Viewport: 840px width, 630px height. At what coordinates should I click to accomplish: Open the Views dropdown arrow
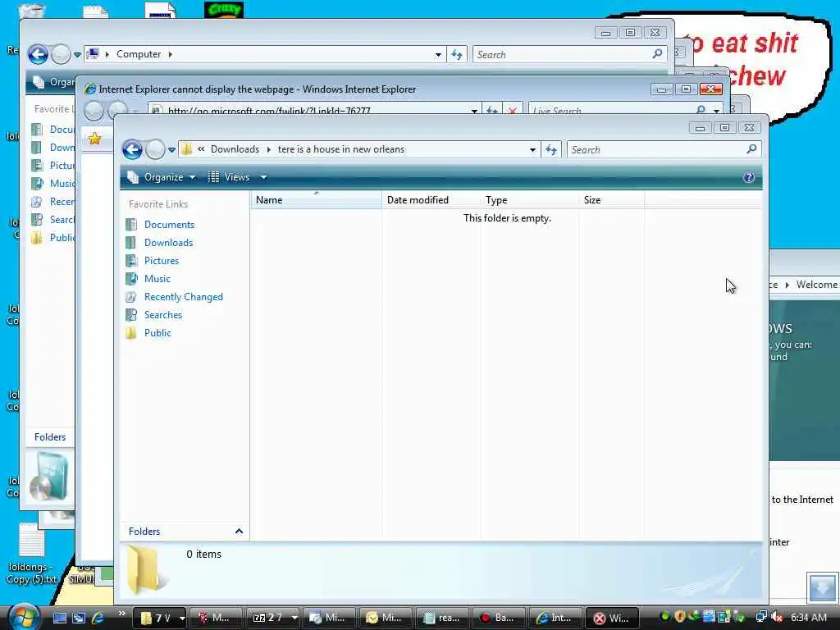click(x=263, y=177)
